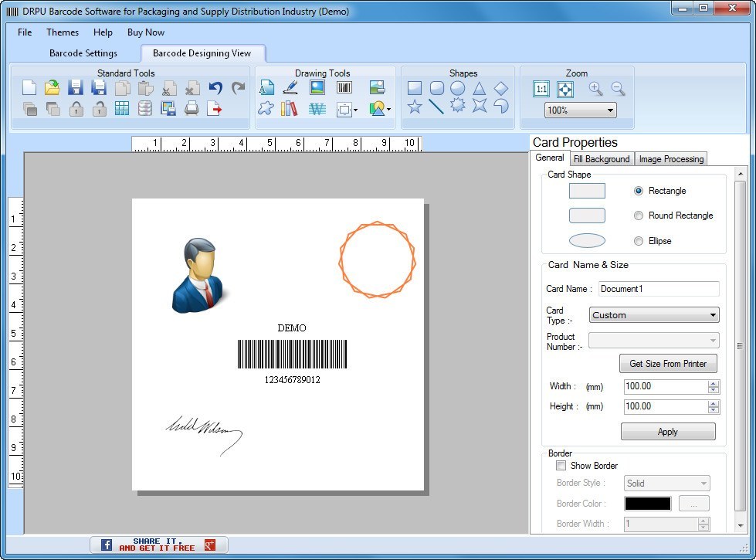This screenshot has width=756, height=560.
Task: Click the printer icon to print
Action: tap(192, 109)
